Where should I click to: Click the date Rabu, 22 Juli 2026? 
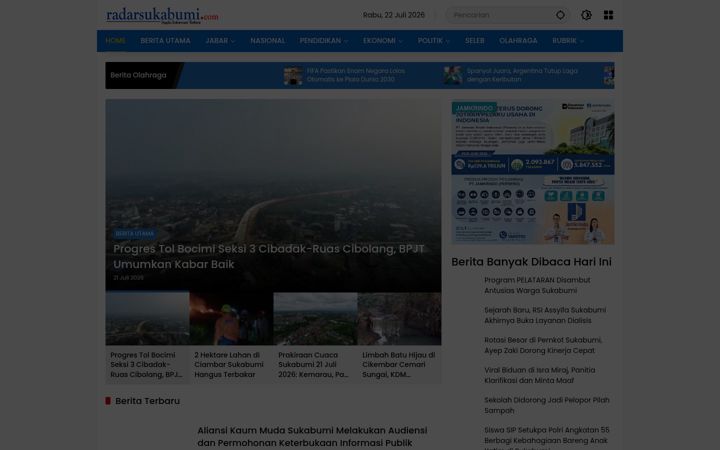(x=394, y=15)
